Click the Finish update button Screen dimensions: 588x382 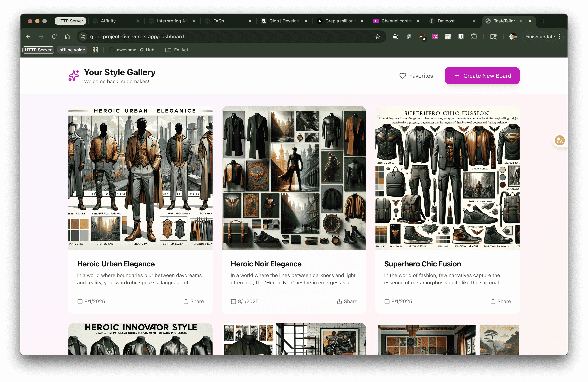540,37
